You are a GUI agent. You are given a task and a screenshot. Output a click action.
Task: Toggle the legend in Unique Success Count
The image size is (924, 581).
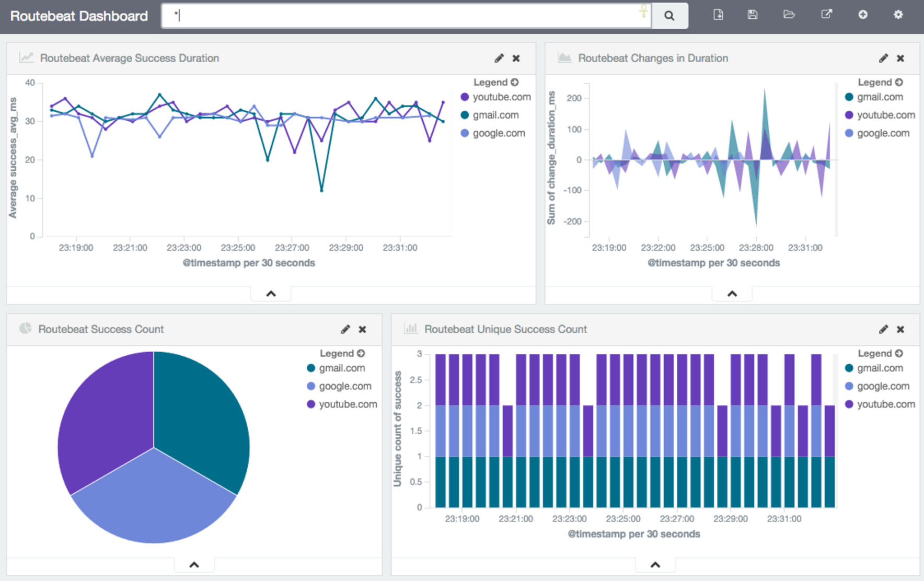pos(899,353)
